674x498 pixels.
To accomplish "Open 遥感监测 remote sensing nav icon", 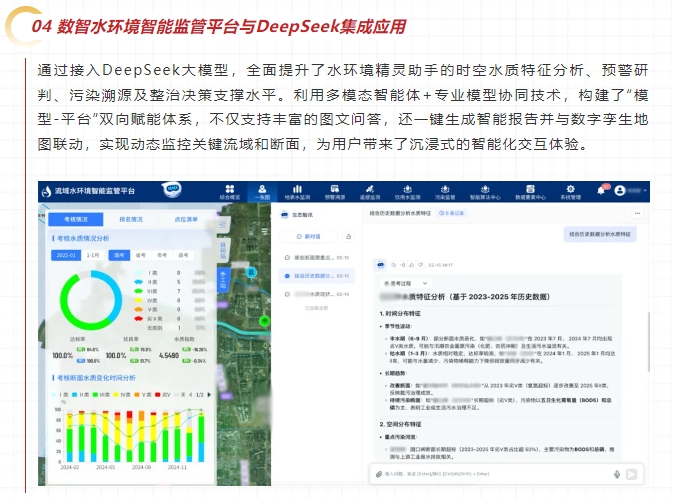I will (370, 192).
